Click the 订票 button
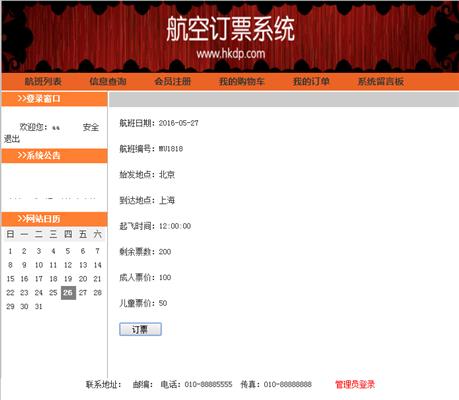This screenshot has width=459, height=400. (140, 329)
